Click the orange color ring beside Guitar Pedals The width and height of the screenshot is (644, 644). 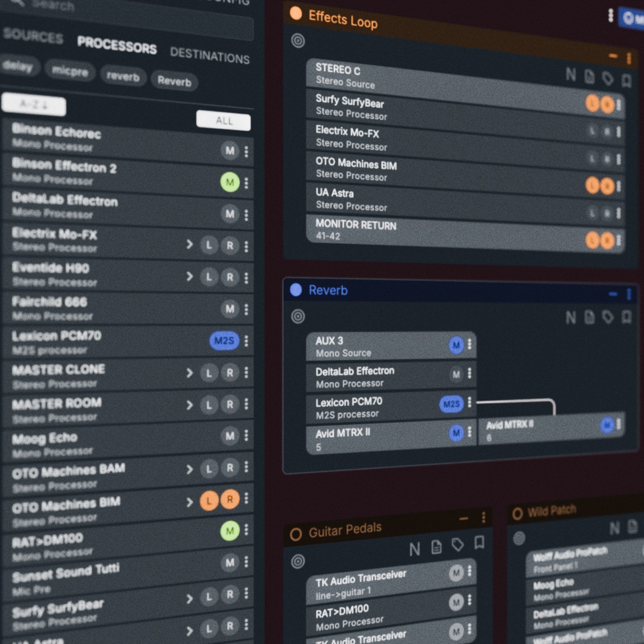296,534
